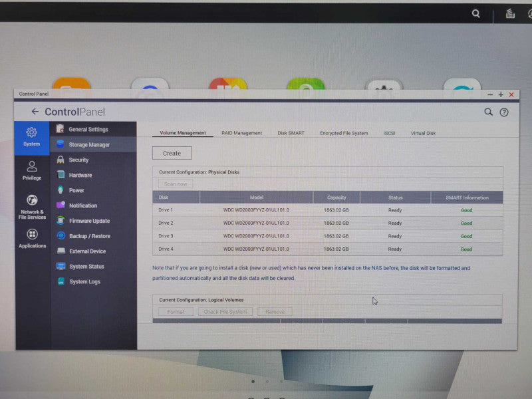Click the Model column header
Viewport: 532px width, 399px height.
(x=257, y=197)
